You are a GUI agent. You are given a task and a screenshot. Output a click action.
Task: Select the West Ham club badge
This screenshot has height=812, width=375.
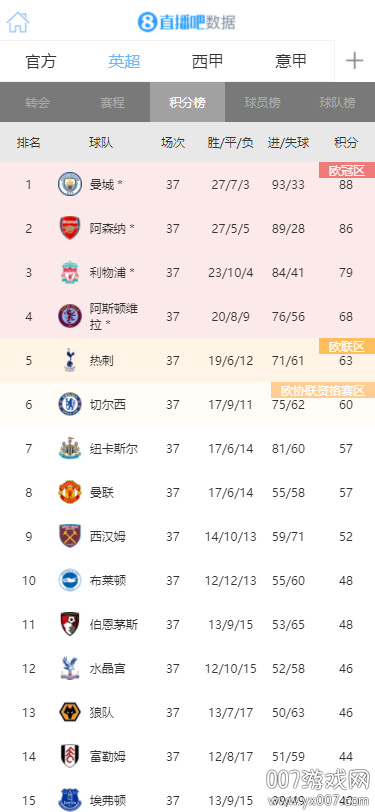pyautogui.click(x=69, y=536)
